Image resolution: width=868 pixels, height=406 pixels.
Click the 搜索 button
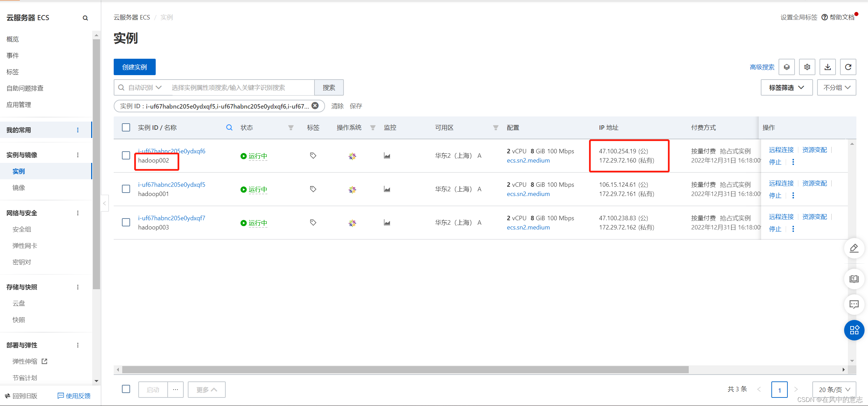coord(329,87)
